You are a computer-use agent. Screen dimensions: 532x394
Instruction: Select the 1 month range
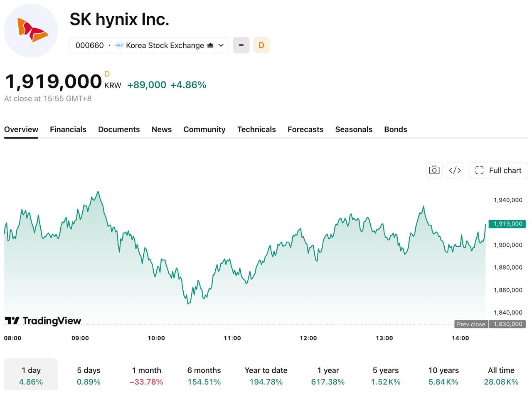click(146, 375)
